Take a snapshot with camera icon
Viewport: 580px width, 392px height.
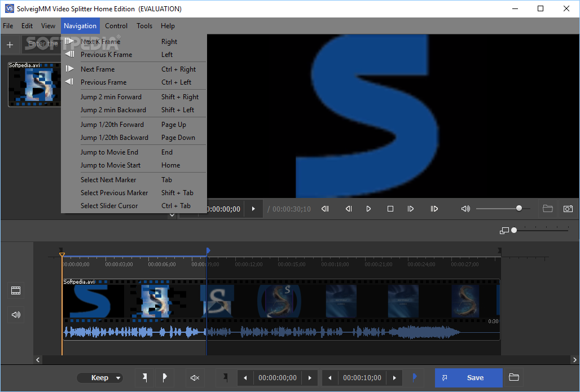point(568,209)
